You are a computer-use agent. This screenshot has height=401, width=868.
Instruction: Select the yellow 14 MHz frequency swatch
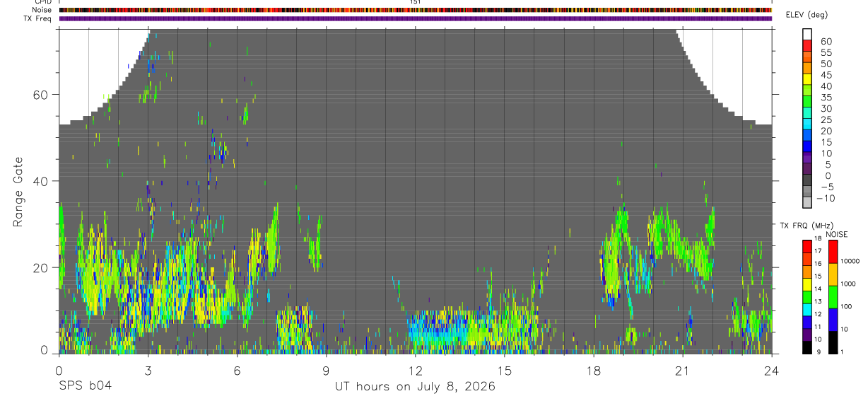coord(807,286)
